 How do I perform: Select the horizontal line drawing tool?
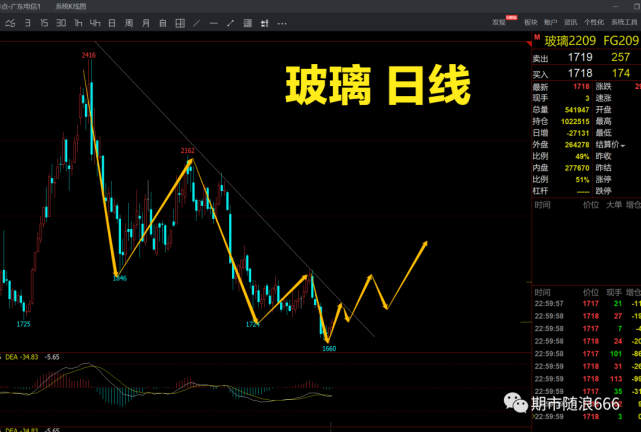pos(213,23)
